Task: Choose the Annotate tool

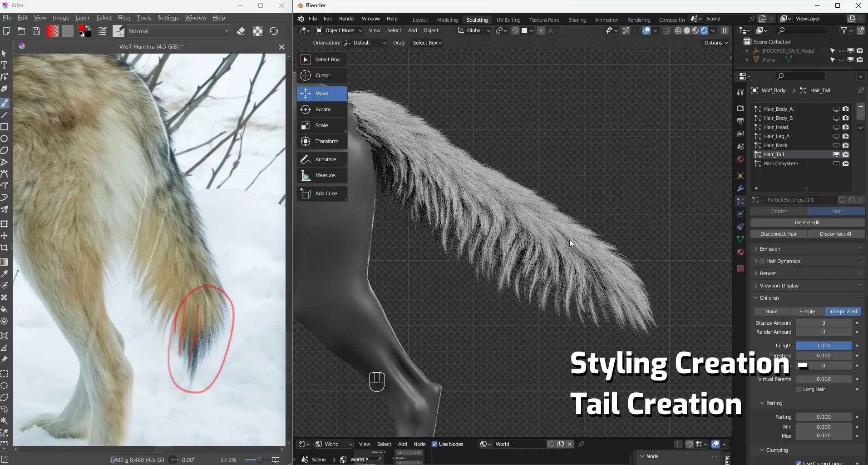Action: [x=322, y=159]
